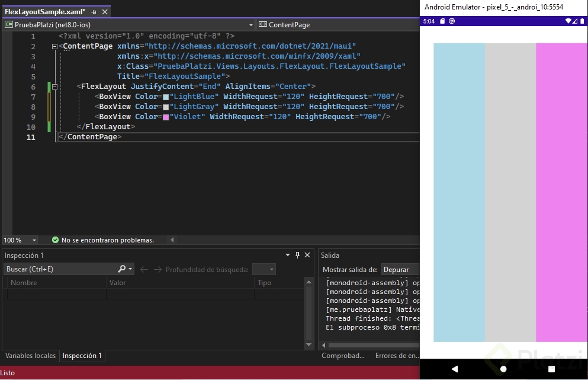Click the Violet color swatch in code
This screenshot has width=588, height=380.
(166, 117)
